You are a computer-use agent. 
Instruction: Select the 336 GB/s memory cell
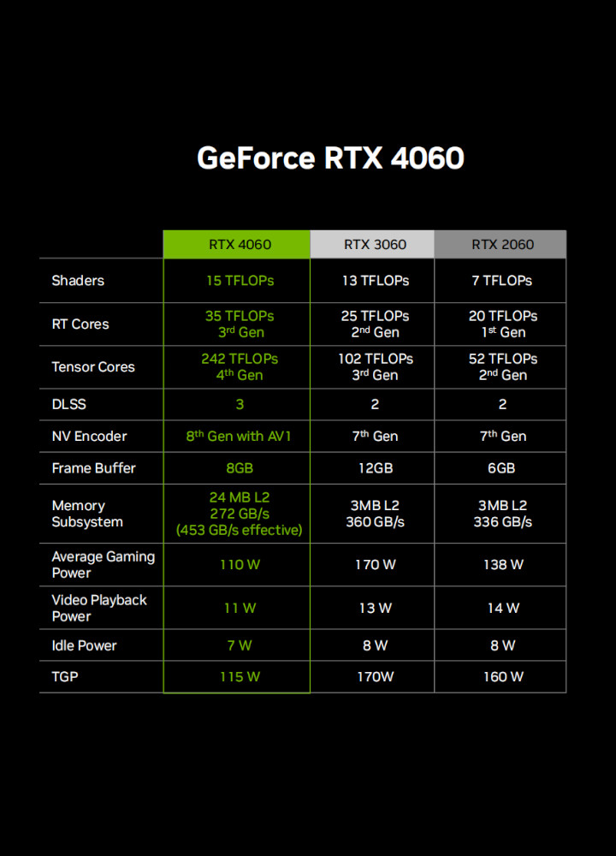pyautogui.click(x=500, y=514)
